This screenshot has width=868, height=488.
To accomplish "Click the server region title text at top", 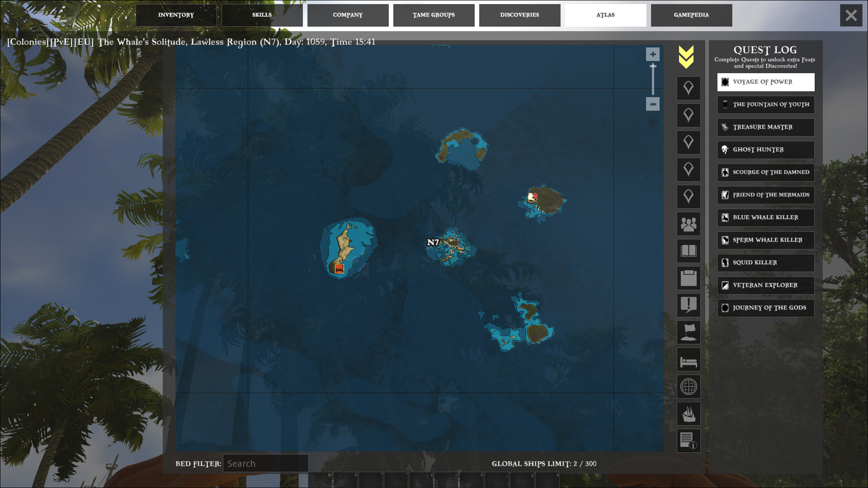I will 191,42.
